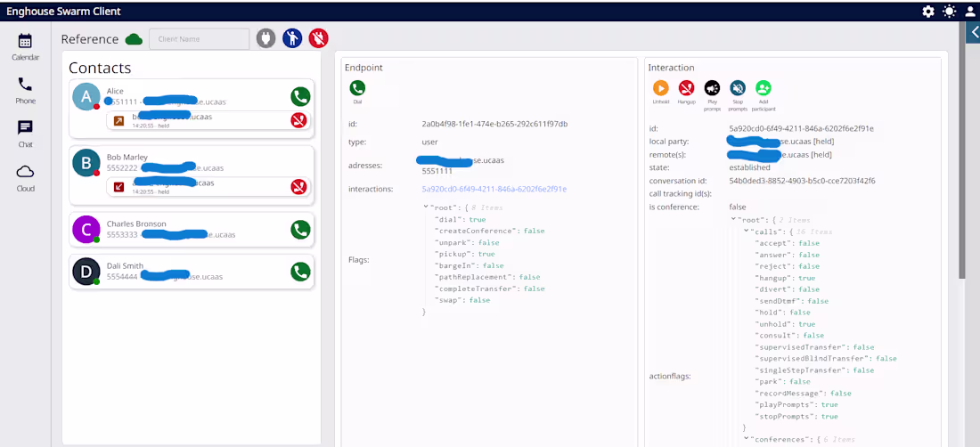
Task: Collapse the "calls" JSON node
Action: [x=747, y=232]
